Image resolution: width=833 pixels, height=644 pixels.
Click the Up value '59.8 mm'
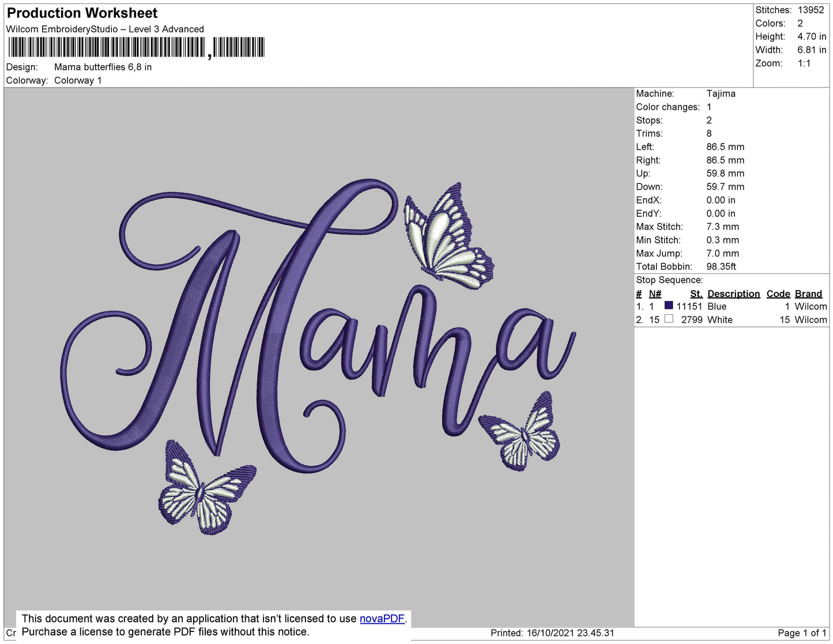pos(725,174)
